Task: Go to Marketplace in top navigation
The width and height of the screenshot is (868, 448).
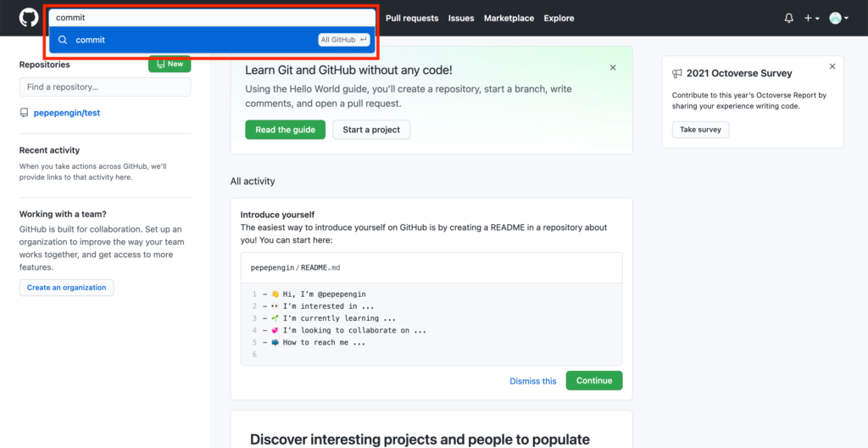Action: [509, 19]
